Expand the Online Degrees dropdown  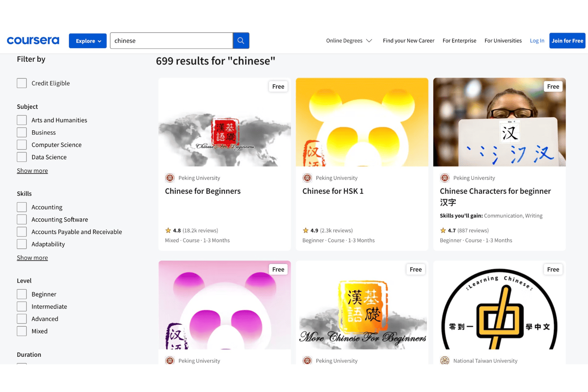[349, 41]
